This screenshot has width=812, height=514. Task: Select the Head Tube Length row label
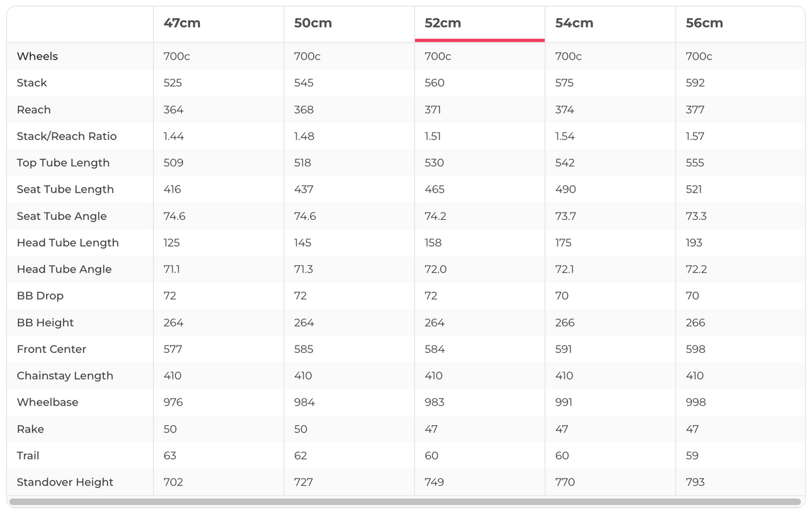point(68,243)
